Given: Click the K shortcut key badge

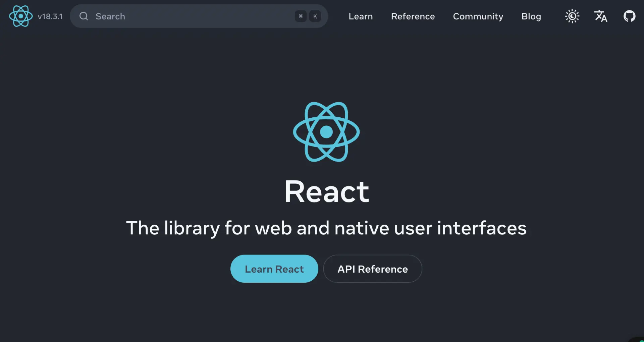Looking at the screenshot, I should pyautogui.click(x=315, y=16).
